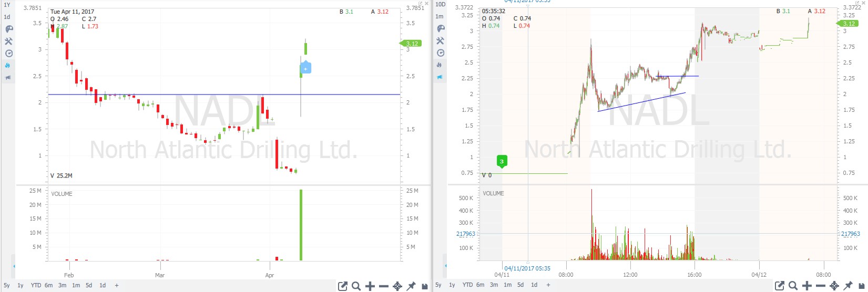Zoom out on the left chart

[384, 286]
